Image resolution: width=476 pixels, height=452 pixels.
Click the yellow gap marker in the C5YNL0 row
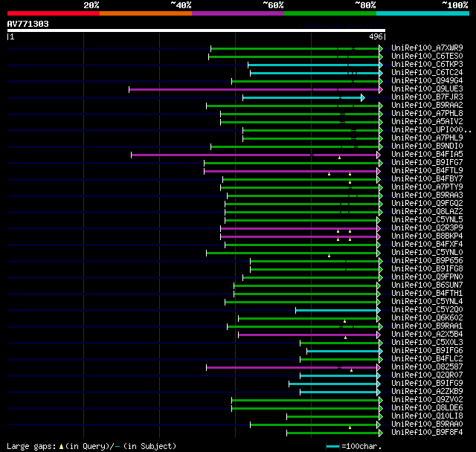point(329,256)
